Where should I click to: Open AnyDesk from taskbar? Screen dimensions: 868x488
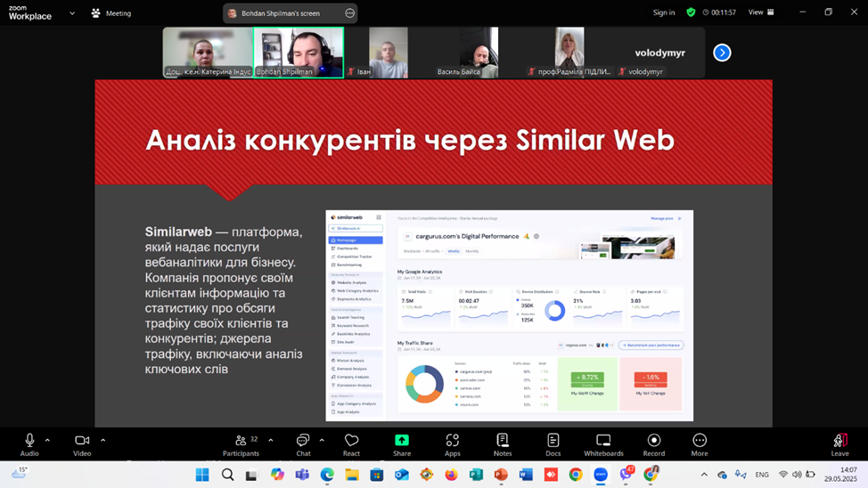tap(551, 475)
